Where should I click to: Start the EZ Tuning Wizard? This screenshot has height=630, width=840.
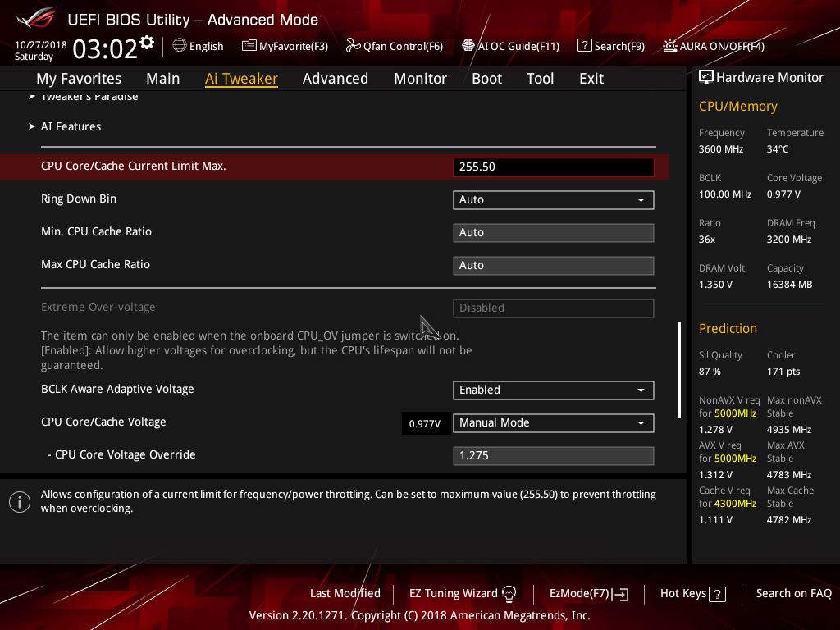coord(463,594)
